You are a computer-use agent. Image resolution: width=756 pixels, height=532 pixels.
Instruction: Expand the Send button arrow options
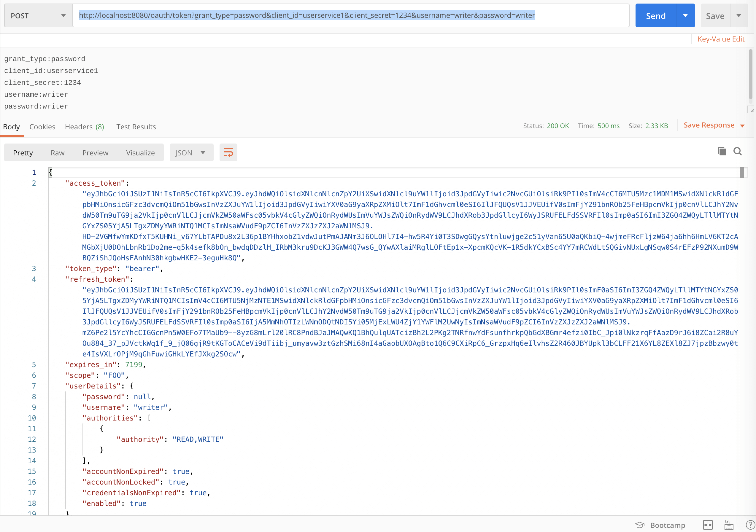[x=685, y=15]
